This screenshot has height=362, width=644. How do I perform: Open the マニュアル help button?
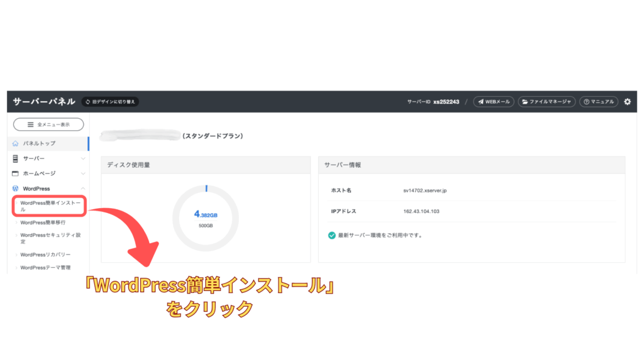pos(599,102)
